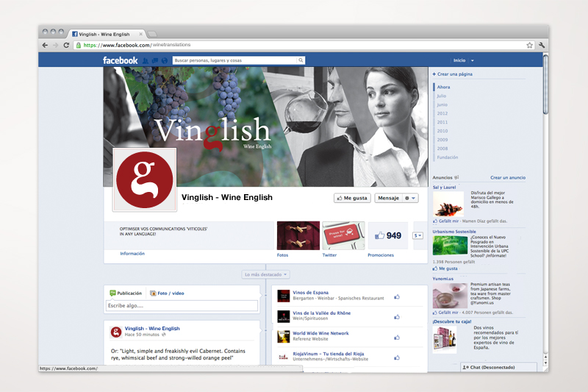Open the Fotos thumbnail
Image resolution: width=588 pixels, height=392 pixels.
(298, 235)
